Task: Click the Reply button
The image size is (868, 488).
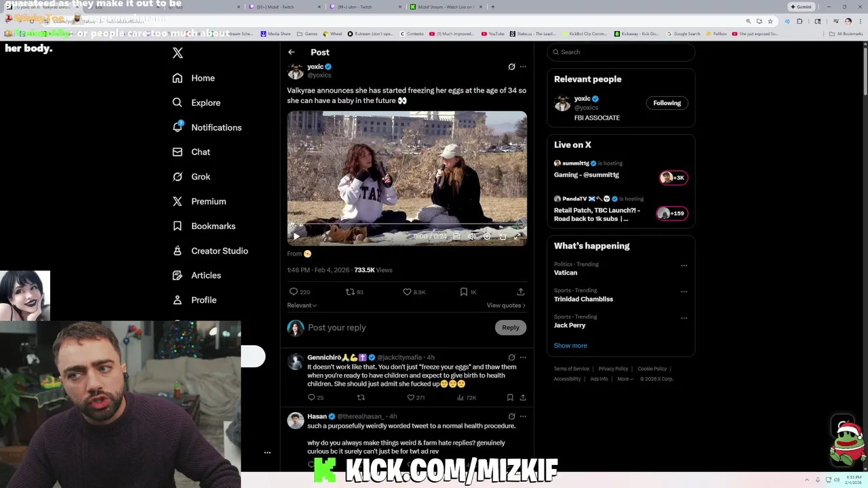Action: pos(511,327)
